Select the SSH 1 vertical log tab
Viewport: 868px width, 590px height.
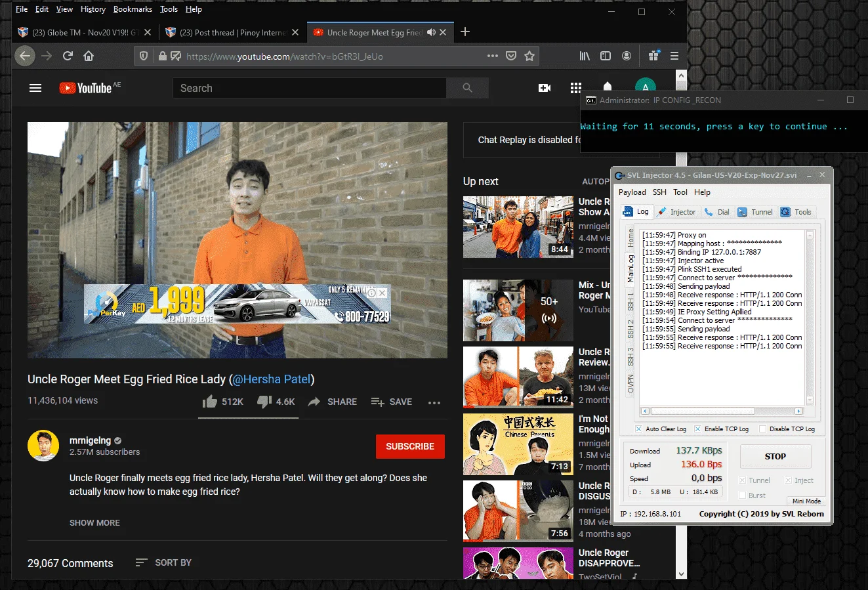tap(630, 302)
